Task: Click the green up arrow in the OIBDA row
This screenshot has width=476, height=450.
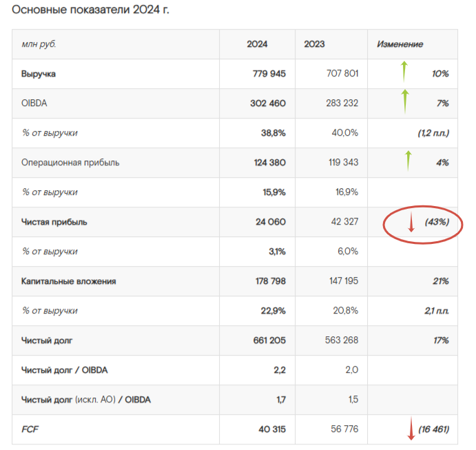Action: click(405, 101)
